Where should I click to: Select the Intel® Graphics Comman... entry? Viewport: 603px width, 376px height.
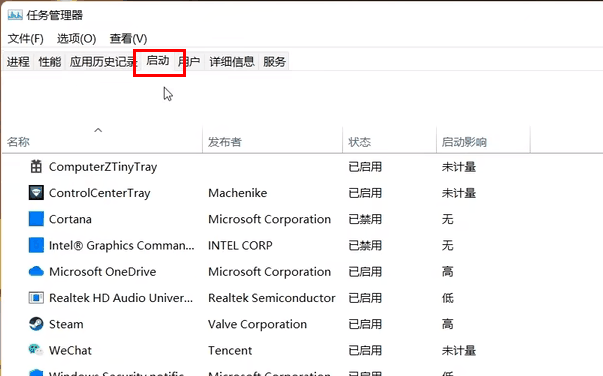point(122,245)
